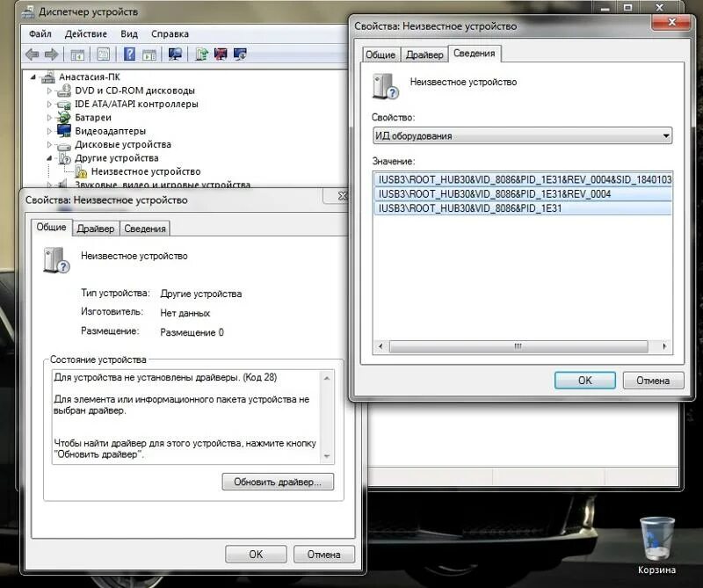
Task: Click the Back arrow in Device Manager toolbar
Action: (32, 54)
